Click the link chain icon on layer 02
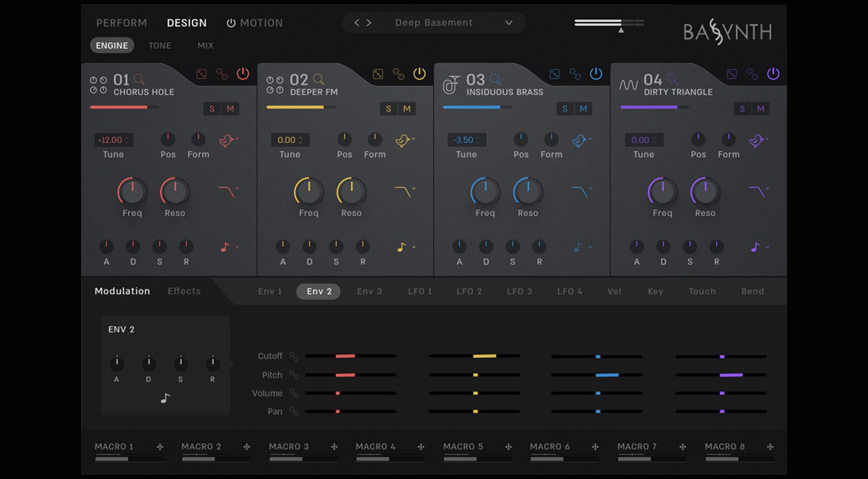868x479 pixels. [398, 74]
